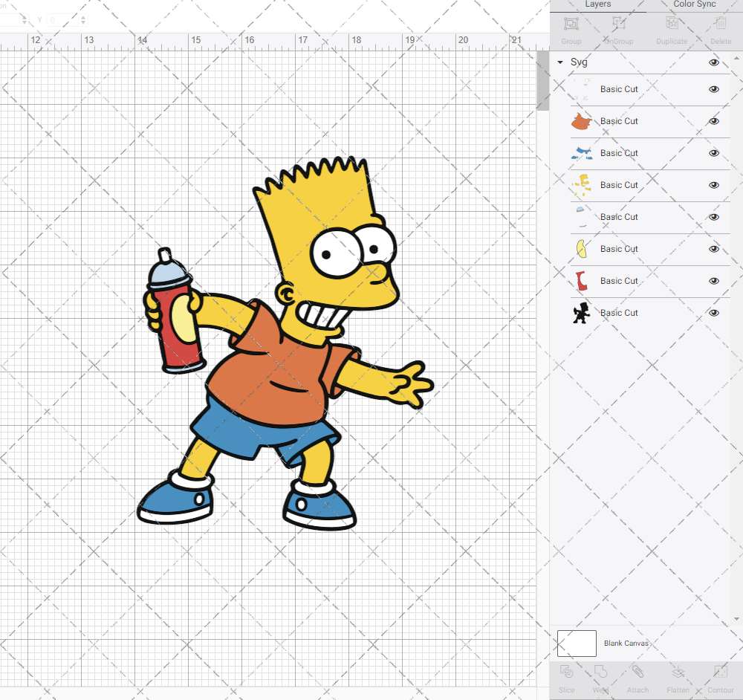Select the Svg group name

579,62
